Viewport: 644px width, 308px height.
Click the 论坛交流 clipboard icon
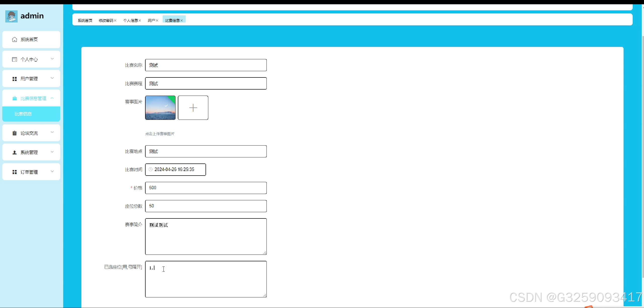(15, 133)
